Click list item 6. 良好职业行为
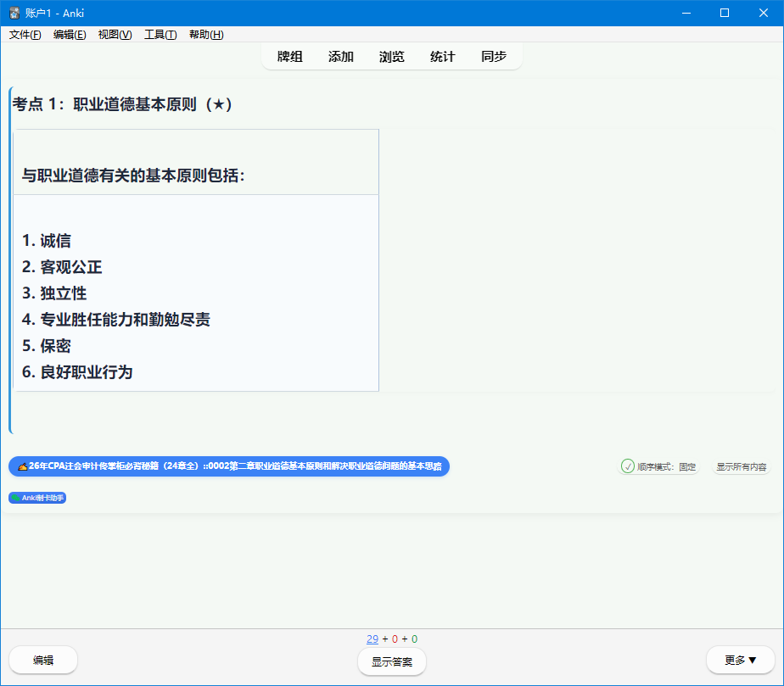784x686 pixels. coord(77,371)
